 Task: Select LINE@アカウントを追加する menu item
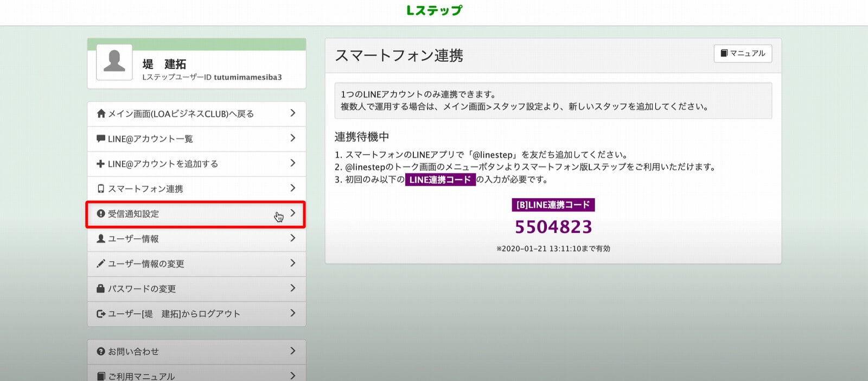[196, 164]
